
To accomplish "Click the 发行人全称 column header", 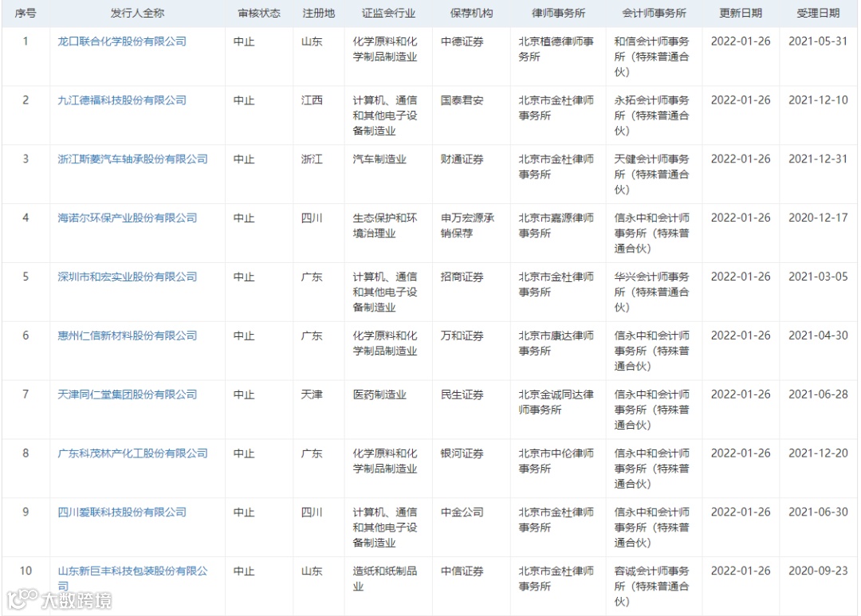I will tap(137, 14).
